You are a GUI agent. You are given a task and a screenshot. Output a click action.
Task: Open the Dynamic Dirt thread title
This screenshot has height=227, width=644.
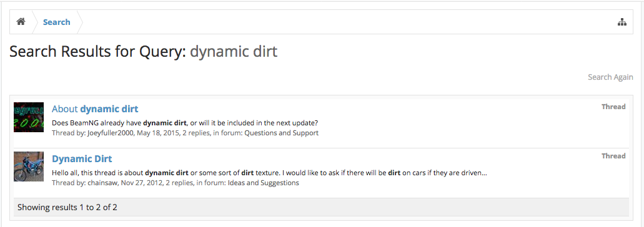82,158
